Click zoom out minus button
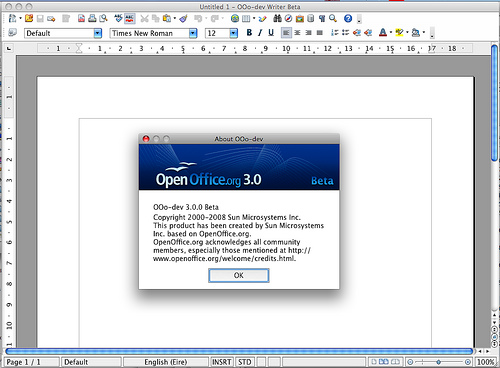The image size is (500, 368). tap(410, 362)
